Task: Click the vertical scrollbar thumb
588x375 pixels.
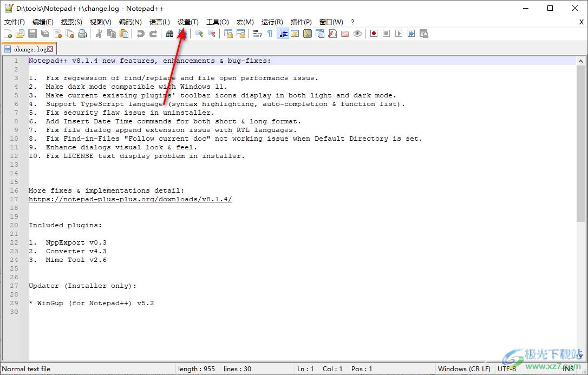Action: [580, 143]
